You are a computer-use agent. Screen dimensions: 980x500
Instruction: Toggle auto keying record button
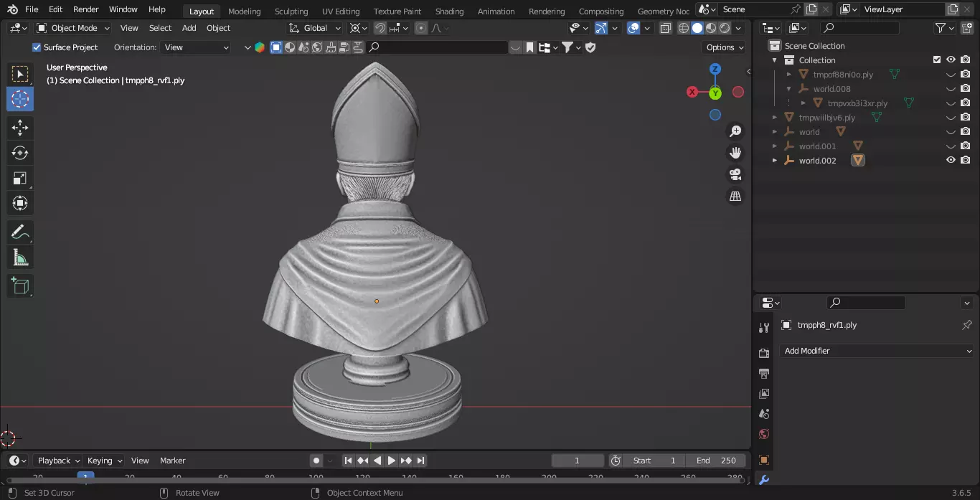tap(316, 461)
